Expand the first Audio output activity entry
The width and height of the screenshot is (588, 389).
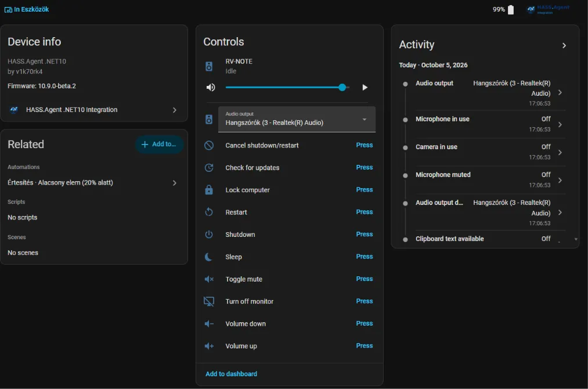(560, 93)
